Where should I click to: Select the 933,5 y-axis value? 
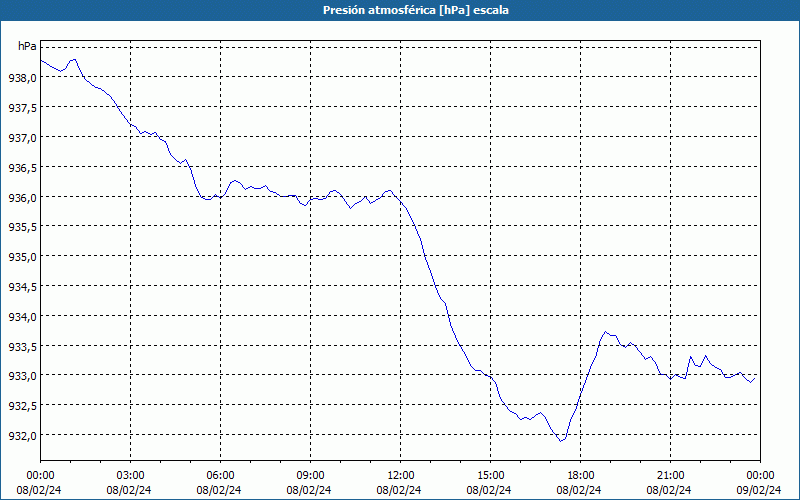click(x=22, y=346)
